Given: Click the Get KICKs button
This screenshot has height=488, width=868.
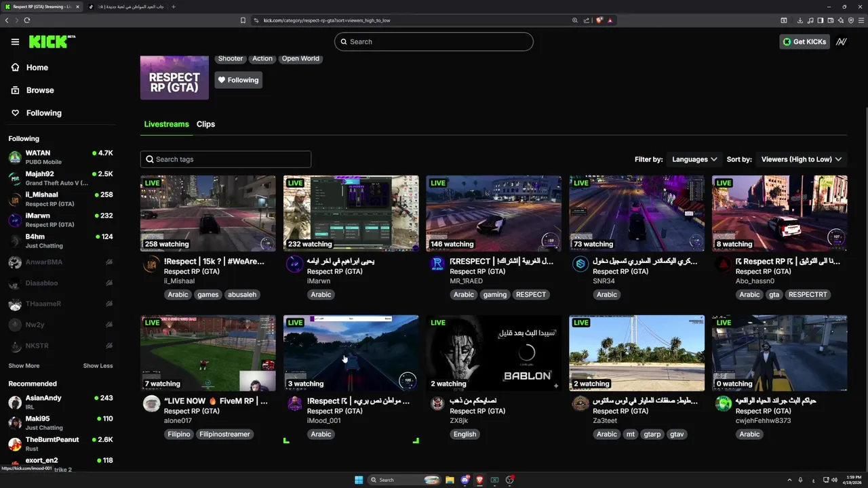Looking at the screenshot, I should pyautogui.click(x=804, y=42).
